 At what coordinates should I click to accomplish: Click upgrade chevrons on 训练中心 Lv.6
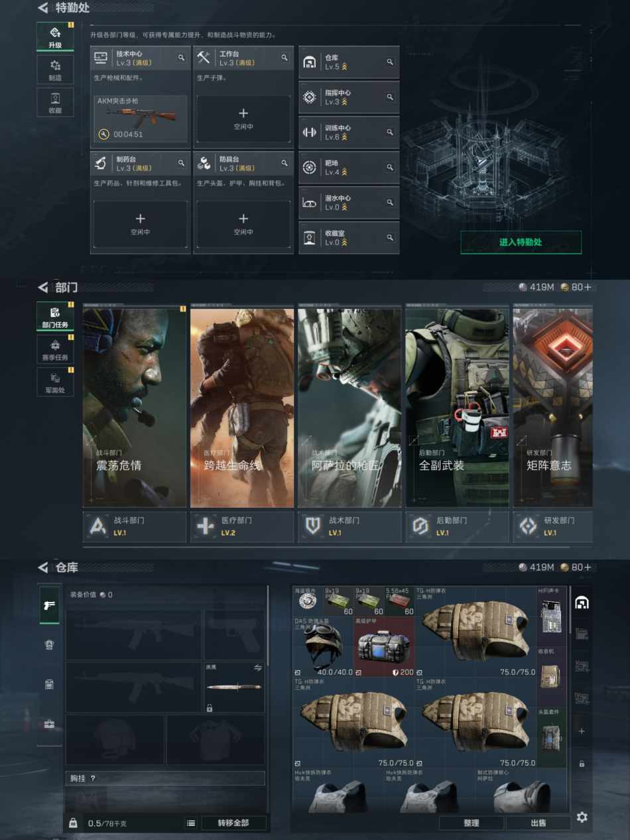tap(344, 137)
